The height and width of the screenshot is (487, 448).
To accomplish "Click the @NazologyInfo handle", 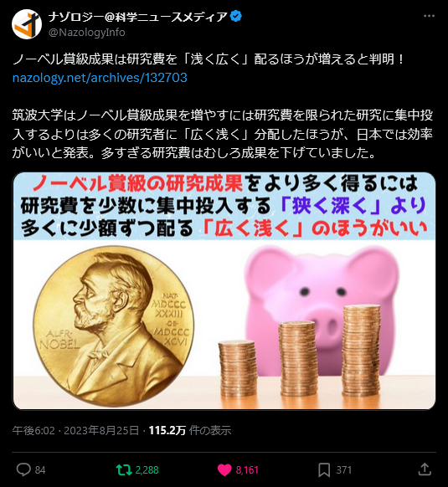I will (x=87, y=33).
